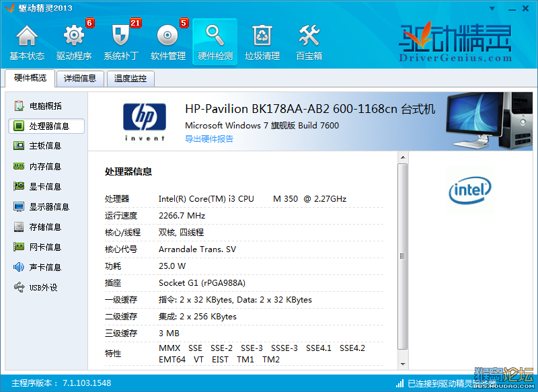This screenshot has width=538, height=392.
Task: Click the Intel logo
Action: [x=469, y=190]
